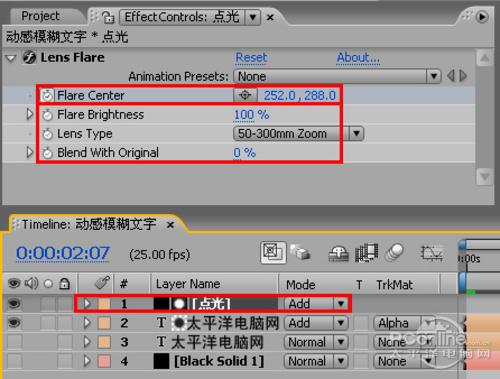Enable the Flare Brightness stopwatch keyframing
The image size is (500, 379).
(47, 115)
